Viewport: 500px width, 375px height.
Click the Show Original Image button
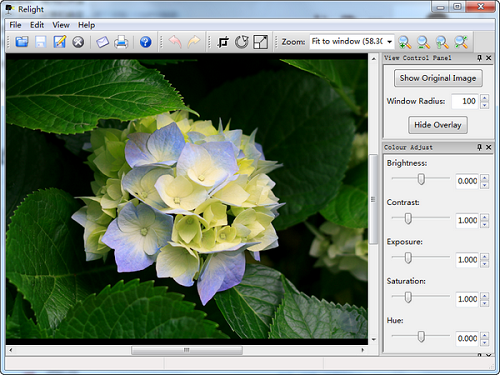point(438,78)
